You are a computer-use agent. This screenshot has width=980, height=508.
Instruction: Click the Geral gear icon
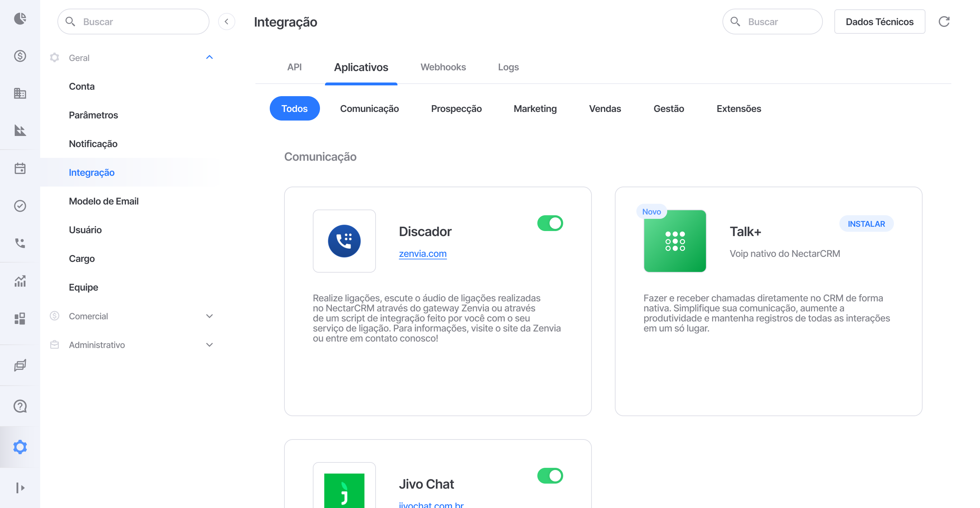point(55,57)
